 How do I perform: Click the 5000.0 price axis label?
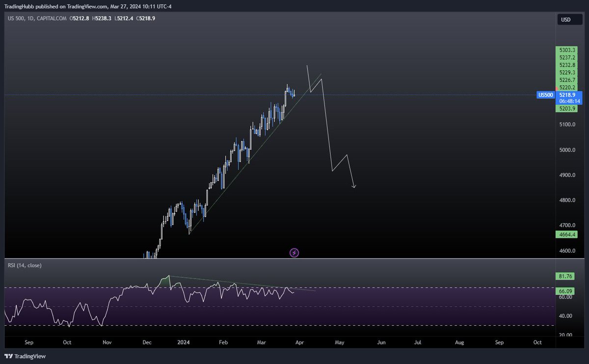567,150
